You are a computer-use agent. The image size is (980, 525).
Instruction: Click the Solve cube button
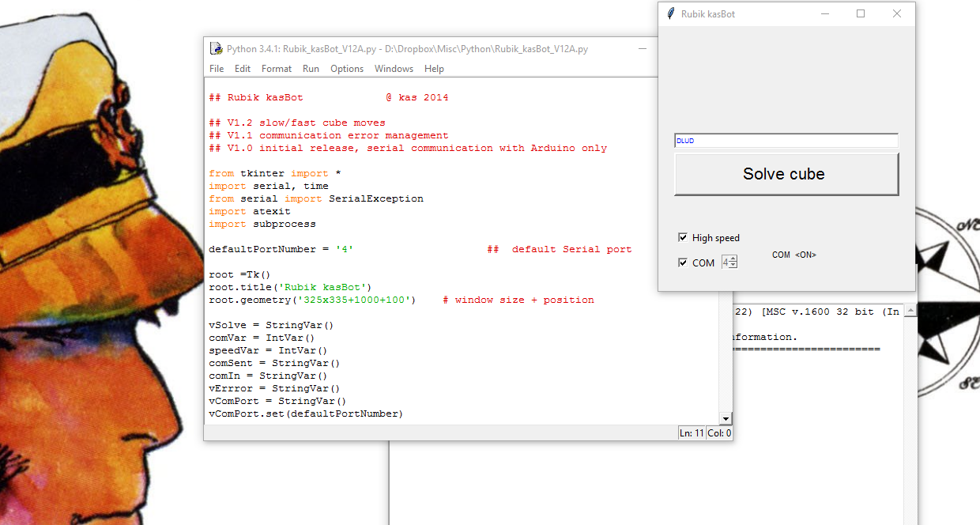786,174
